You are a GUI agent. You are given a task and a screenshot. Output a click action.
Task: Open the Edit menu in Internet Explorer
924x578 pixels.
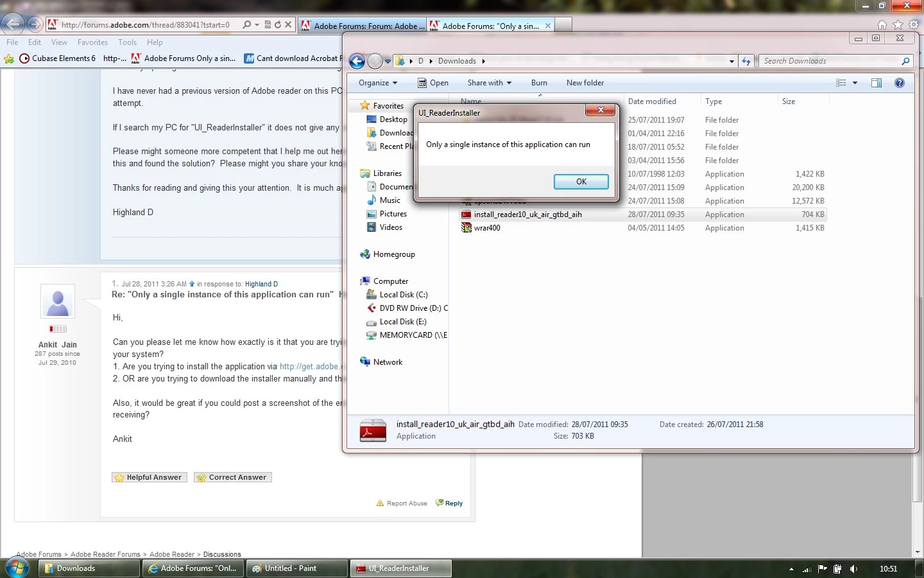pos(35,42)
